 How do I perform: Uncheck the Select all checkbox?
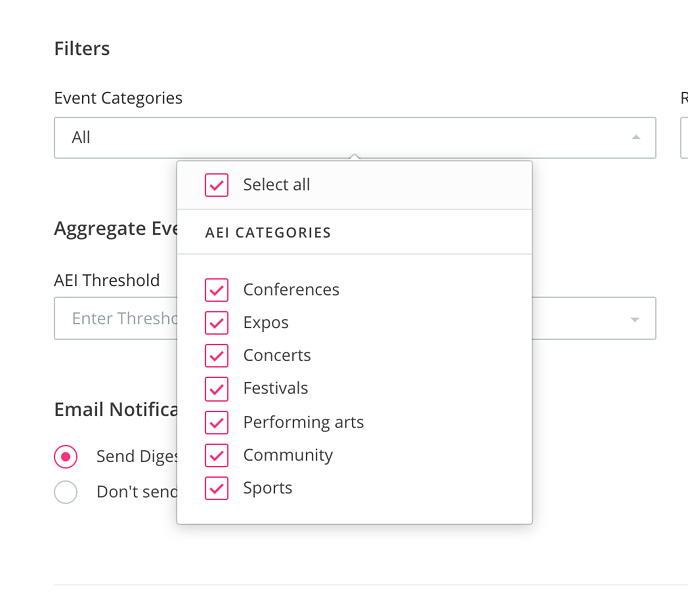(x=216, y=185)
